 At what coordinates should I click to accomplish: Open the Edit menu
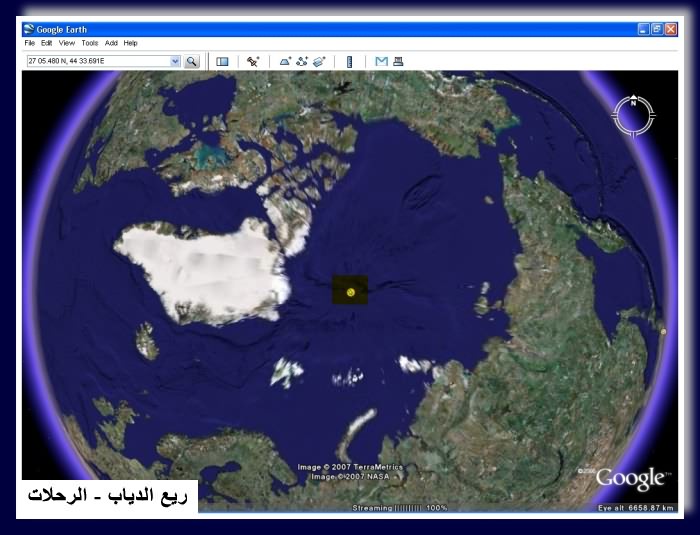coord(46,43)
